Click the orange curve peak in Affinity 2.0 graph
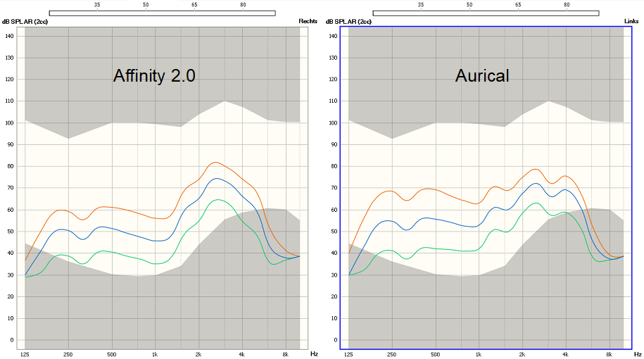 click(x=215, y=163)
